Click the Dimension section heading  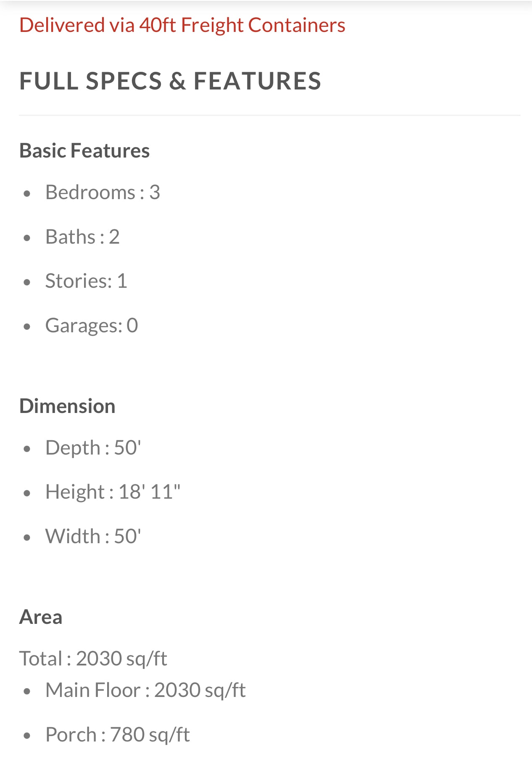(x=67, y=406)
